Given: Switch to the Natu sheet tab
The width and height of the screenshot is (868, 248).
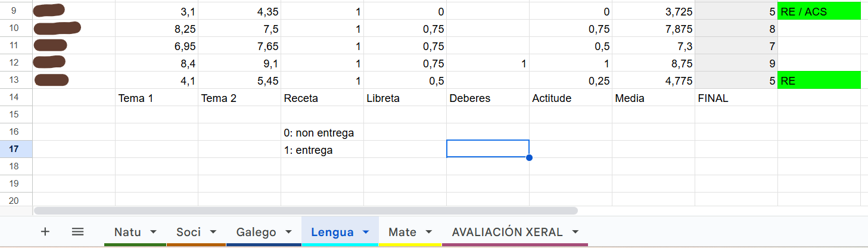Looking at the screenshot, I should 128,232.
